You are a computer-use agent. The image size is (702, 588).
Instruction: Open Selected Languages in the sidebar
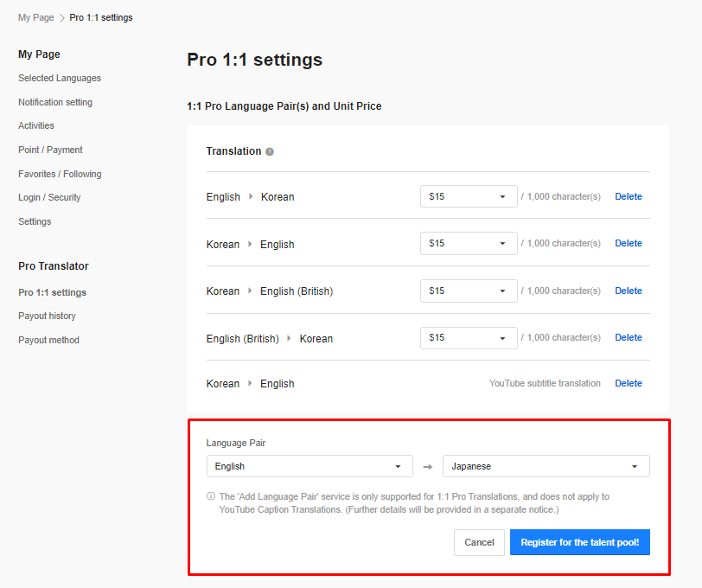tap(59, 78)
